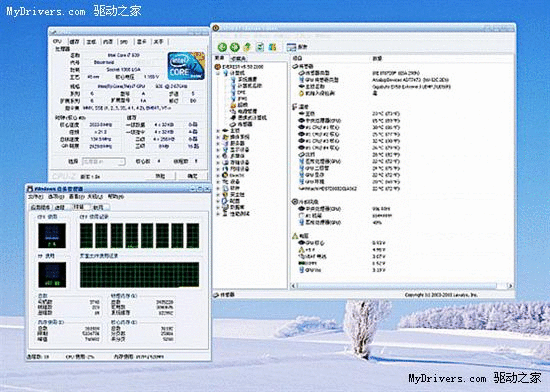Open Shut Down (关机) menu in Task Manager
This screenshot has height=392, width=550.
click(95, 197)
